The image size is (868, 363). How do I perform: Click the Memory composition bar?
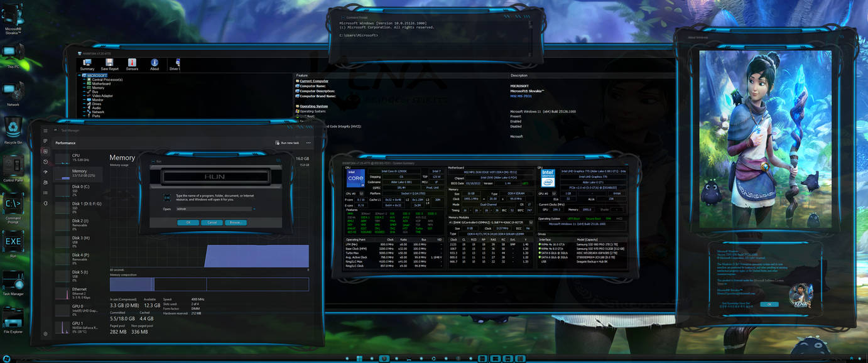(209, 284)
